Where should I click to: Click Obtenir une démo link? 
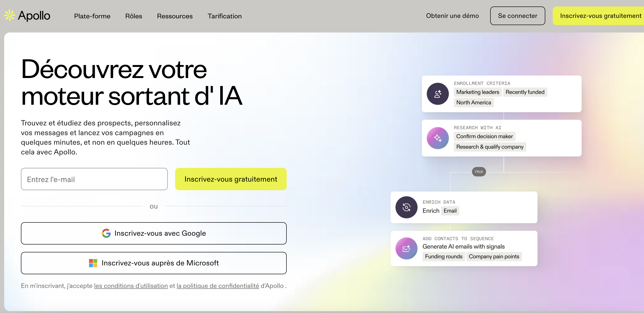coord(452,16)
